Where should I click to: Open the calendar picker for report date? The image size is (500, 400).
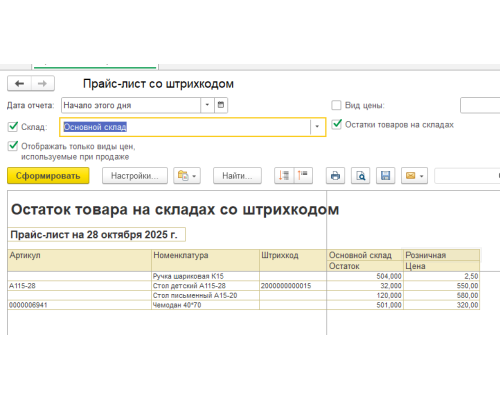221,105
